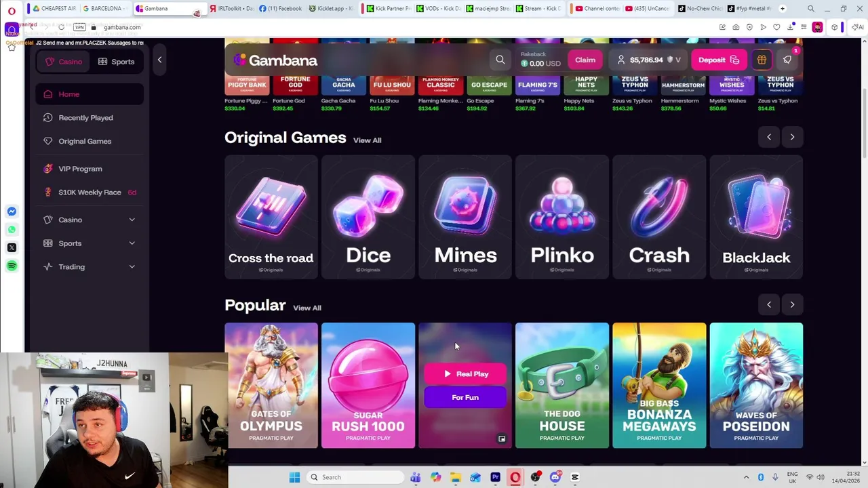The width and height of the screenshot is (868, 488).
Task: Claim the rakeback reward
Action: (585, 60)
